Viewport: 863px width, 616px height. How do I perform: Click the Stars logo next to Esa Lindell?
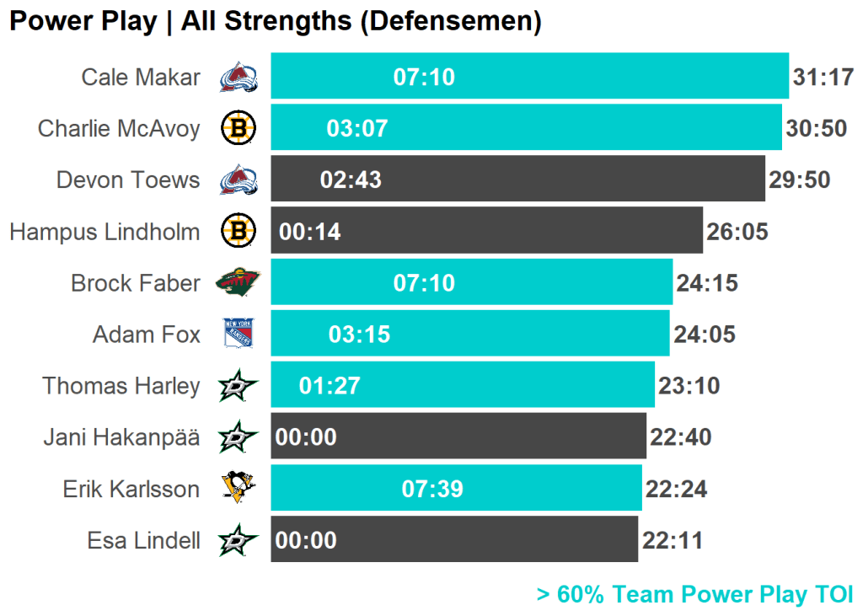[x=239, y=540]
